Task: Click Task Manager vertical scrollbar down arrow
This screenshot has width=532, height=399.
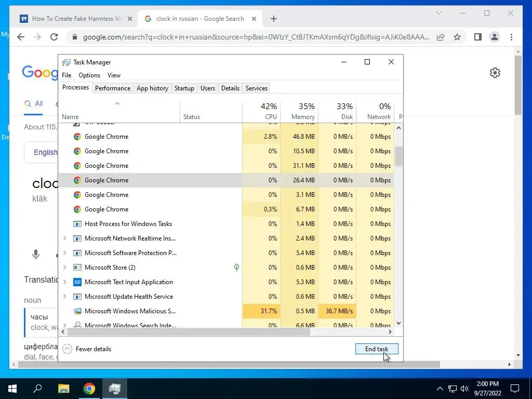Action: tap(398, 323)
